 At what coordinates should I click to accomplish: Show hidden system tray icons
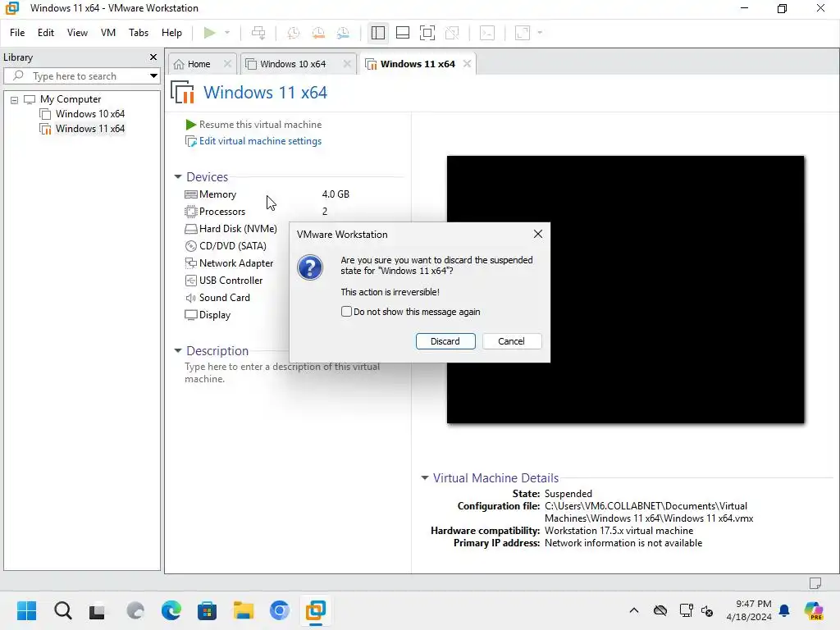tap(634, 610)
